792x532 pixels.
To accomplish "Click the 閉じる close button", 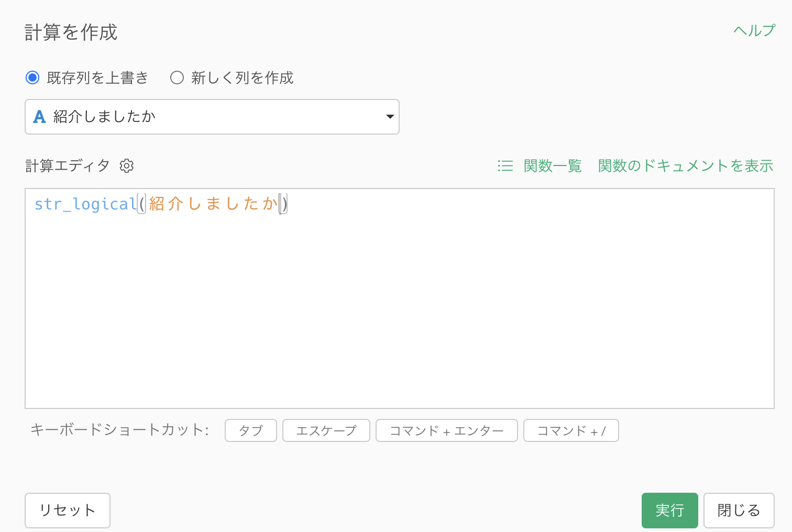I will (x=739, y=511).
